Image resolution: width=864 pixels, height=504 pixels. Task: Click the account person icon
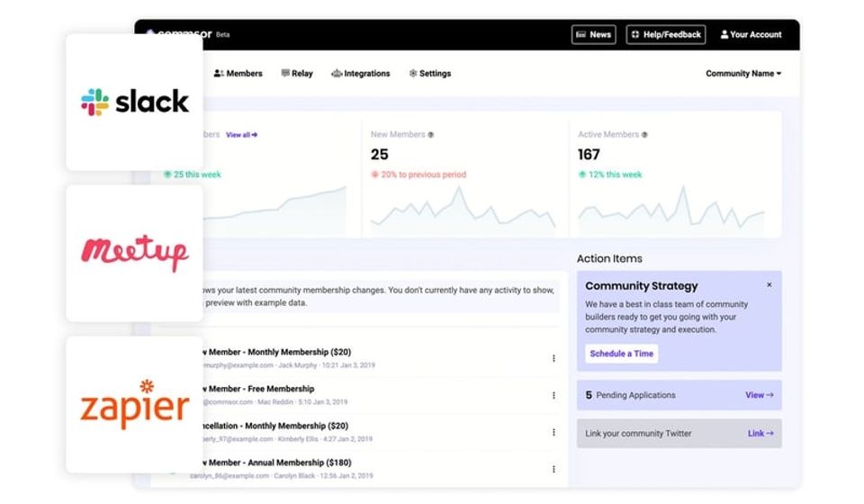pos(724,35)
